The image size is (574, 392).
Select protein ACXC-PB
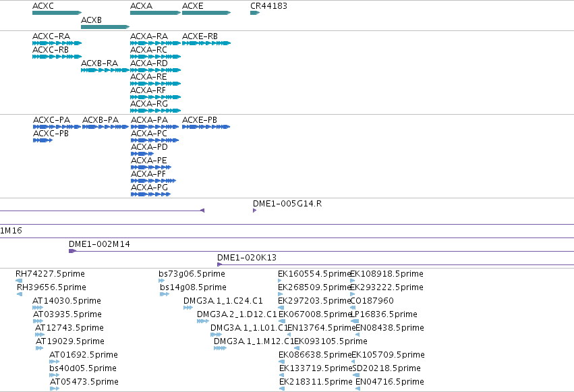[x=42, y=140]
